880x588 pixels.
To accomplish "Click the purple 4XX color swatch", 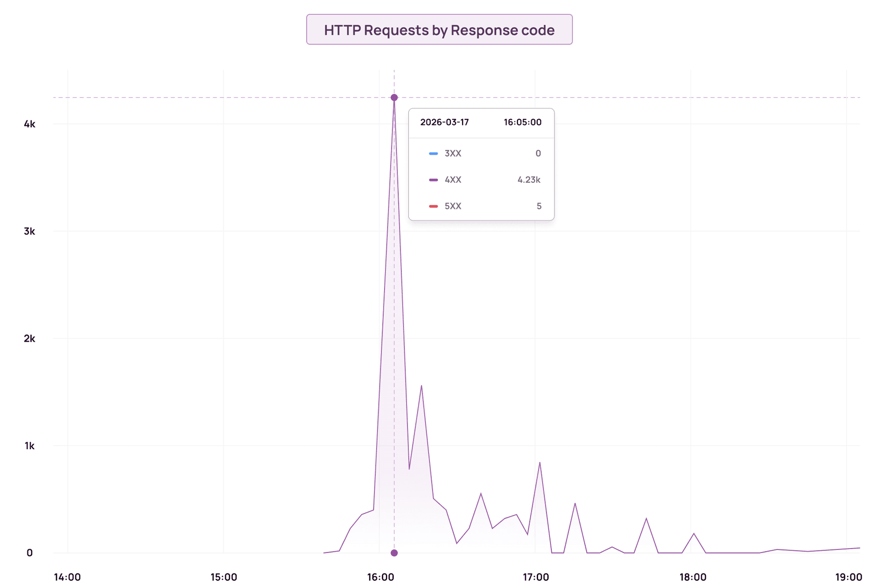I will 433,180.
